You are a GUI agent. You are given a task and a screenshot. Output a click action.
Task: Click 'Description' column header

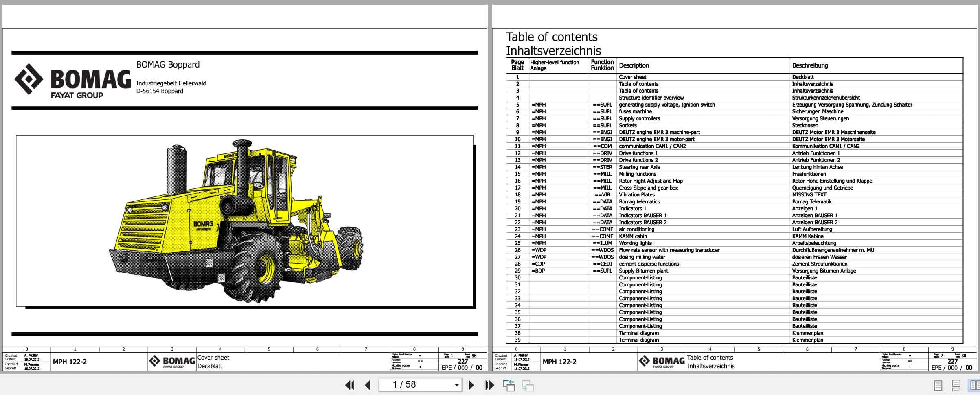[634, 65]
